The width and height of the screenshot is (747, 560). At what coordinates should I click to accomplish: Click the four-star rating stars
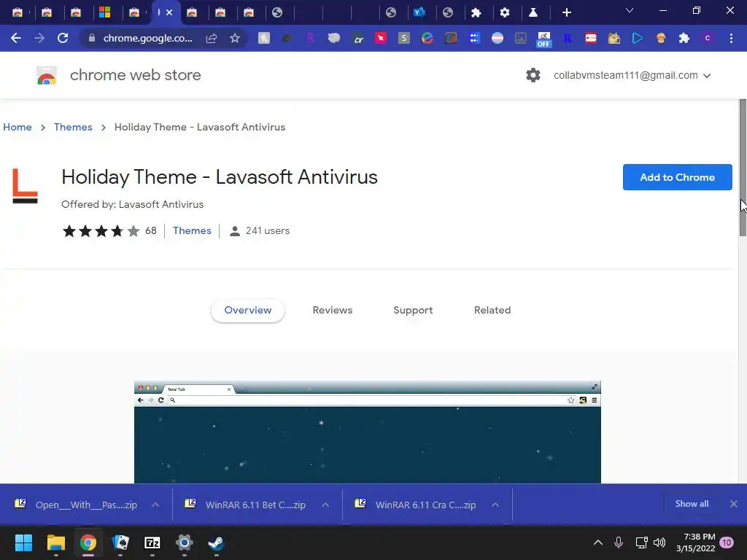click(101, 231)
